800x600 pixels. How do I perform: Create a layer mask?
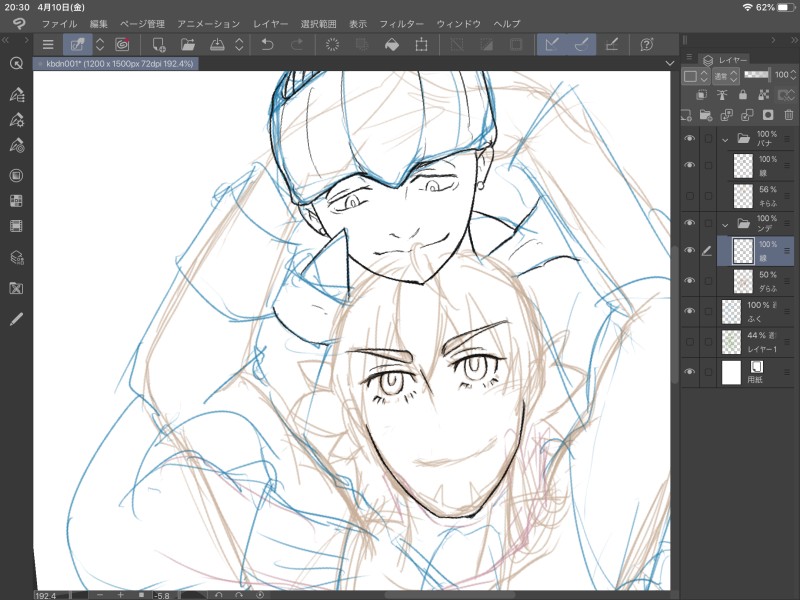point(768,115)
